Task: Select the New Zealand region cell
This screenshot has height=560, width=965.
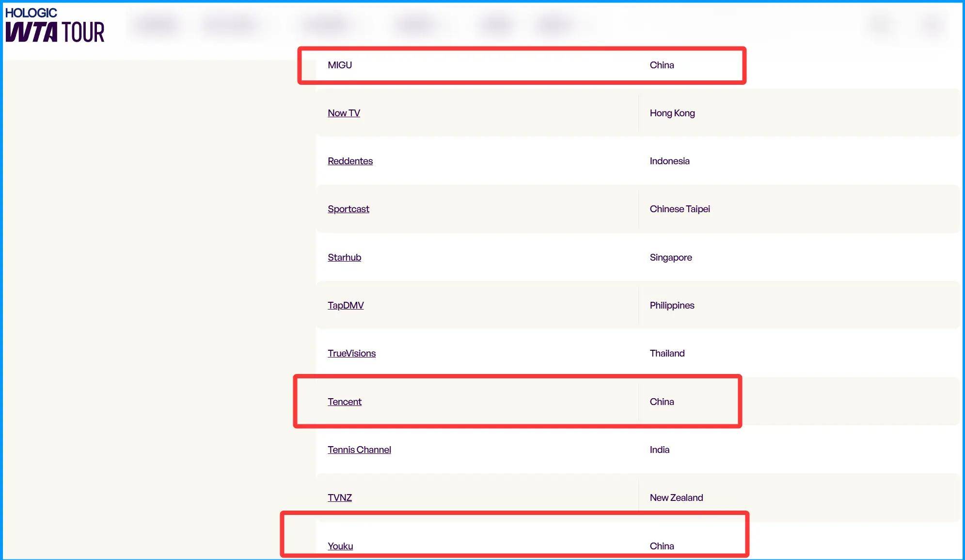Action: tap(676, 498)
